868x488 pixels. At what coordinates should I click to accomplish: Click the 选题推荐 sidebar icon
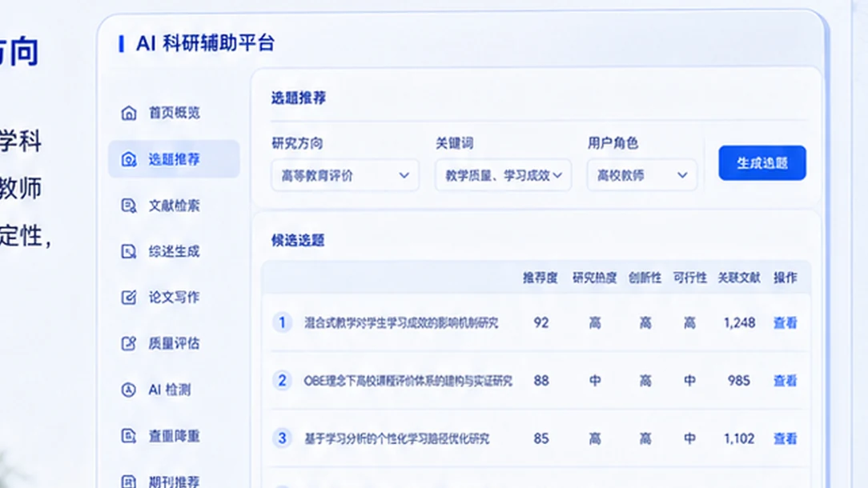128,159
